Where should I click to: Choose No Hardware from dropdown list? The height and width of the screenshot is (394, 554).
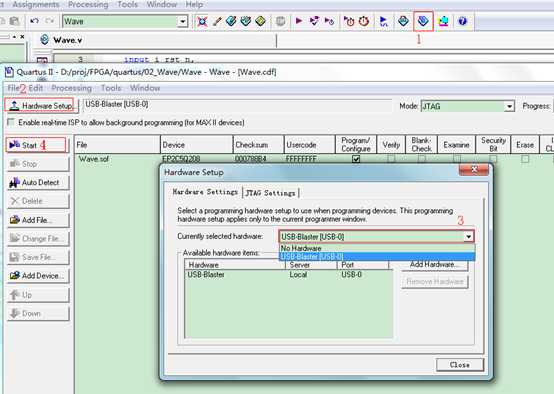point(377,248)
